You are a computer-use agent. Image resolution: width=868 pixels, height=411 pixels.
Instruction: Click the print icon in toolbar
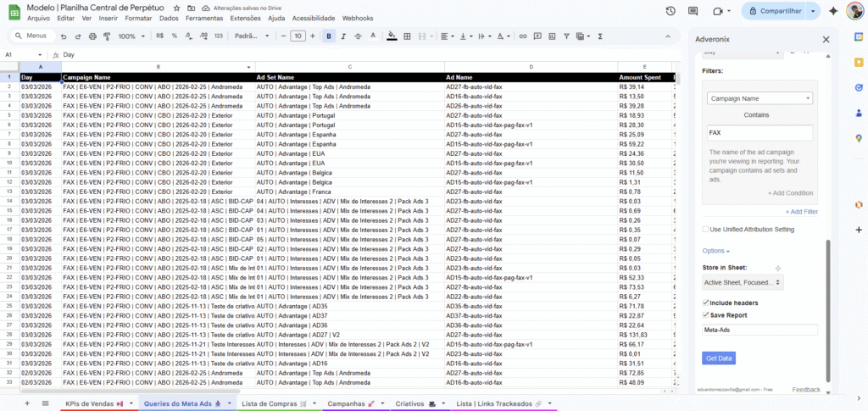[x=92, y=36]
